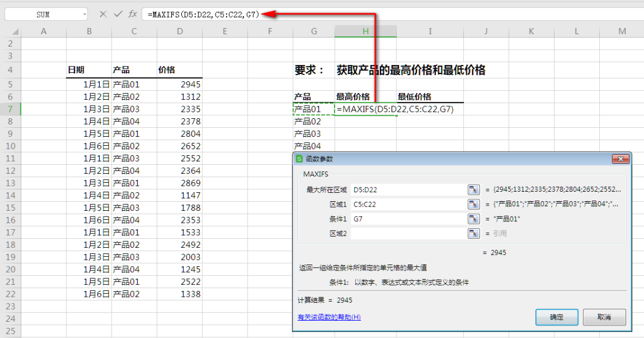Click cell G8 showing 产品02

tap(314, 121)
